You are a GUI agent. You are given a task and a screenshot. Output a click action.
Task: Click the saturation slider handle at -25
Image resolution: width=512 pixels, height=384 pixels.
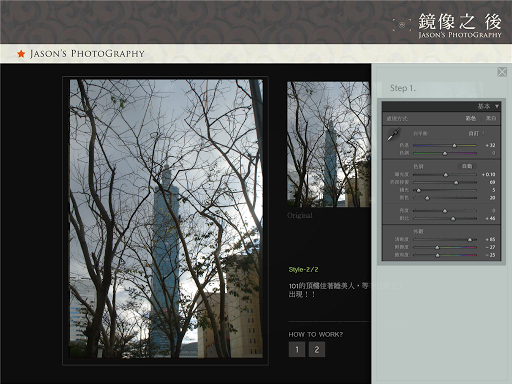pos(438,255)
